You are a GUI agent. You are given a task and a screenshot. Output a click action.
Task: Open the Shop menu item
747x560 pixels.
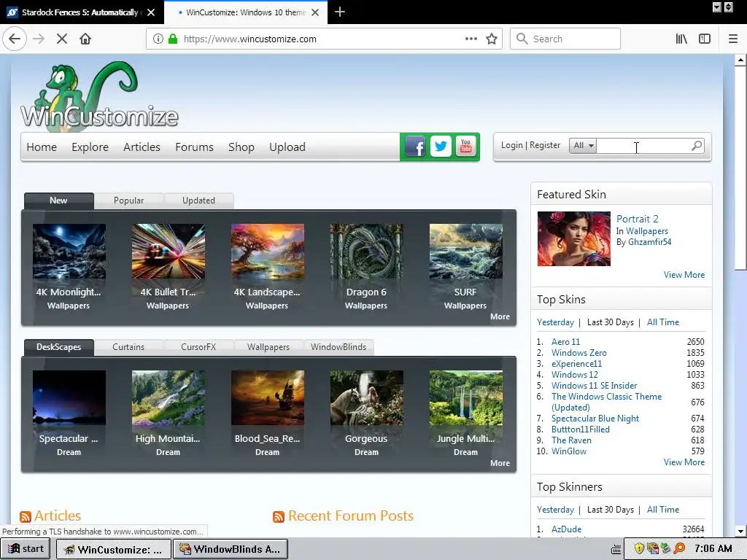[x=241, y=147]
